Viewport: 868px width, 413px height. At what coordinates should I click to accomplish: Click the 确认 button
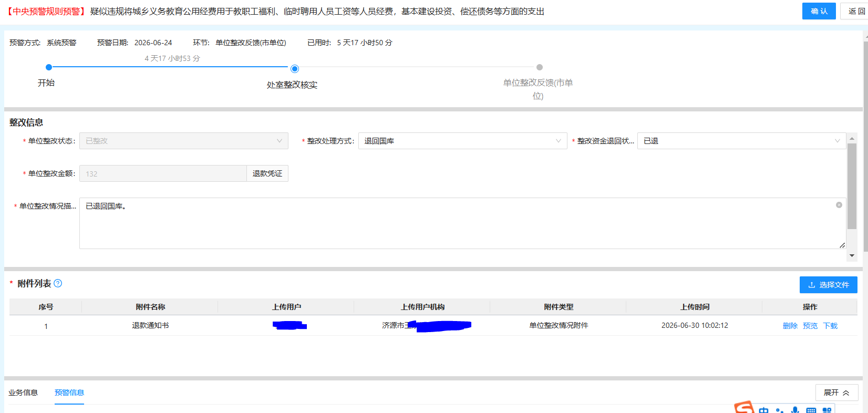(x=819, y=11)
